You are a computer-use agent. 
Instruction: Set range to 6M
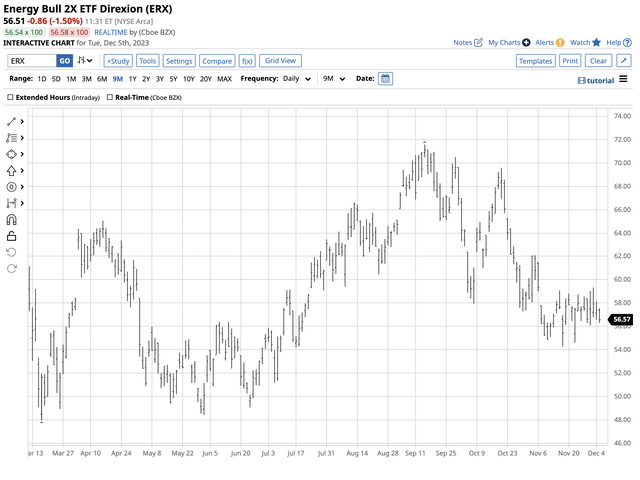102,79
